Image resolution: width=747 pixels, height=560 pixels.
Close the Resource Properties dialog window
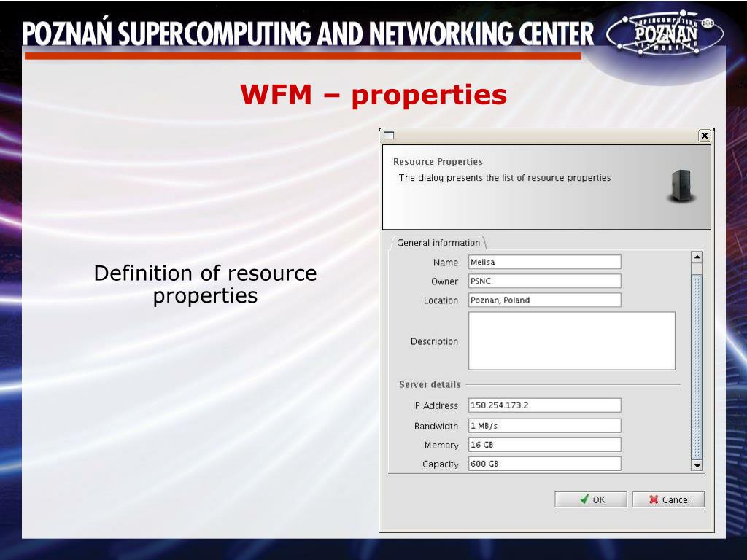704,136
